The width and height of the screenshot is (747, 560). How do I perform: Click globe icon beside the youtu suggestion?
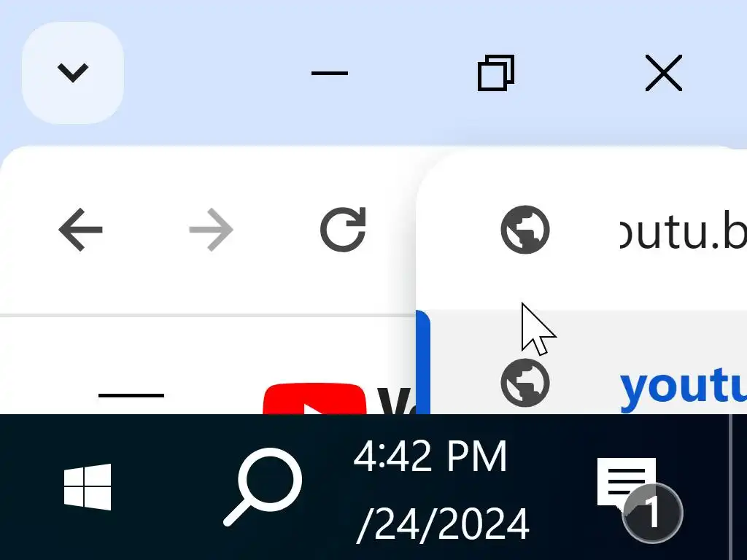pos(525,383)
